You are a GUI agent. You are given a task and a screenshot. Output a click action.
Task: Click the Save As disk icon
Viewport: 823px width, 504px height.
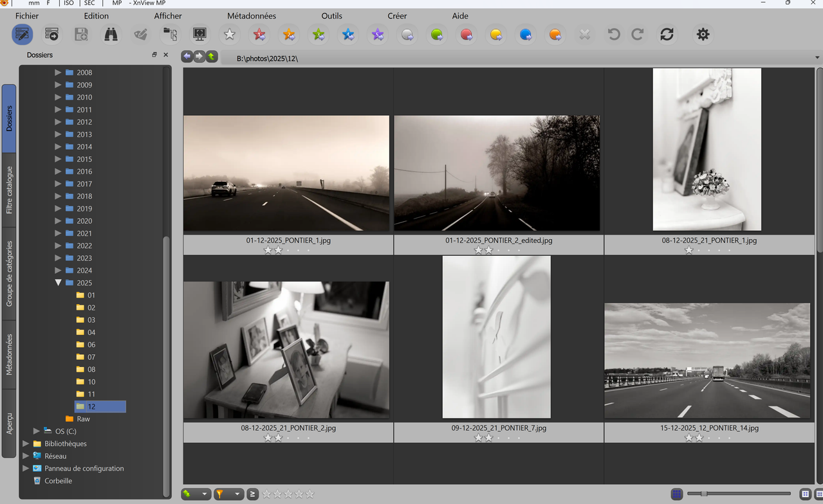tap(81, 34)
